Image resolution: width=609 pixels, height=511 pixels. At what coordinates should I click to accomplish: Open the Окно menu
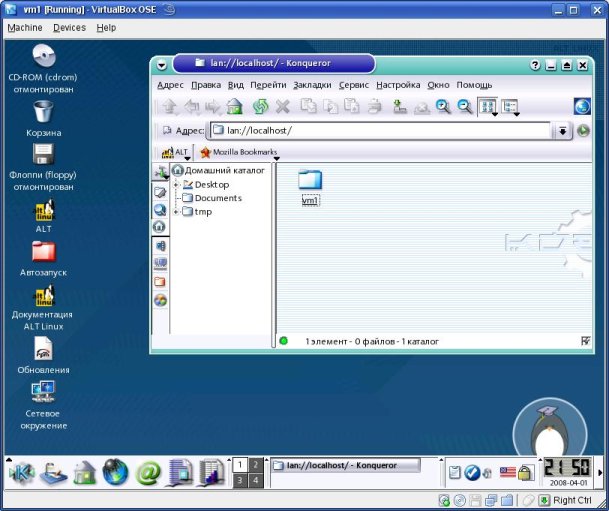pos(438,85)
